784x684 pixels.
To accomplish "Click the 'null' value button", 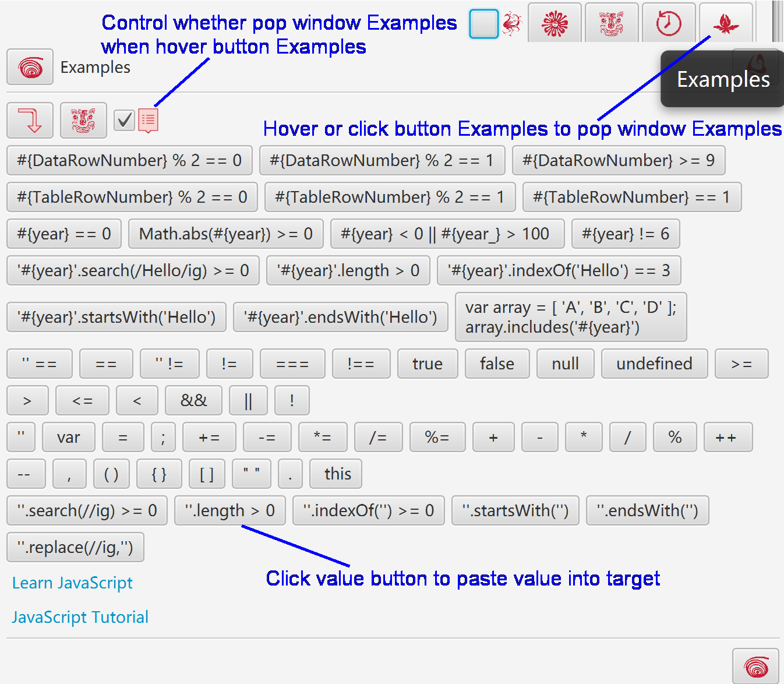I will (x=566, y=364).
